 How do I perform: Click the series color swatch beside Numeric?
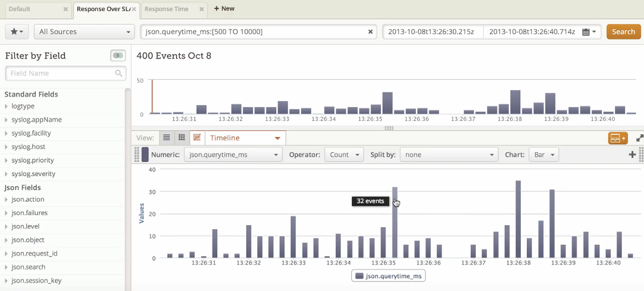145,155
